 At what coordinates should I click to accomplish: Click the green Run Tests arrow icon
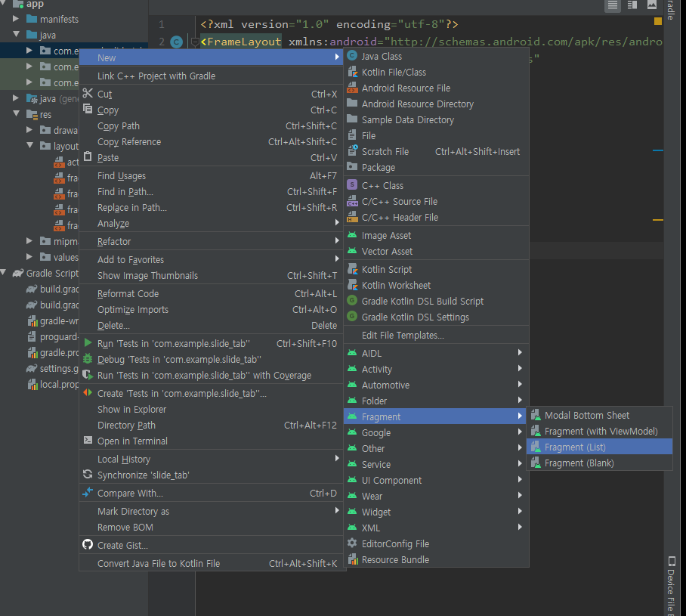click(x=88, y=342)
